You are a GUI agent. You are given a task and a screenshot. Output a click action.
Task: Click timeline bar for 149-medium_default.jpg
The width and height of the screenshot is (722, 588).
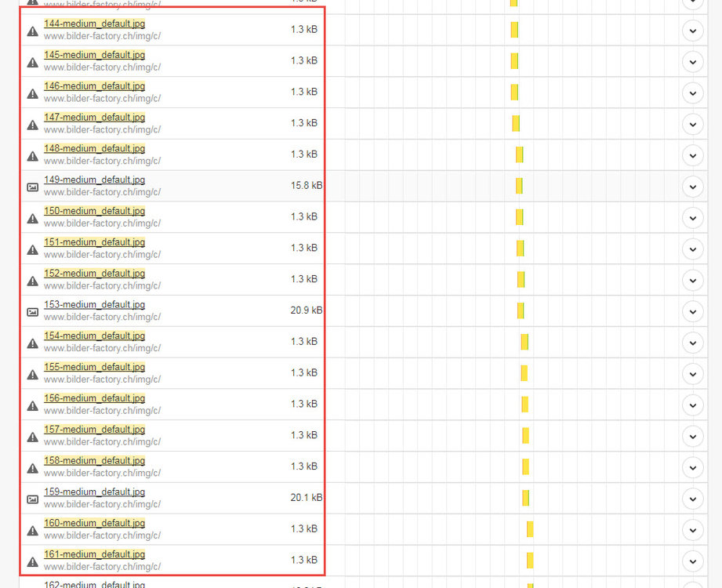(x=519, y=186)
